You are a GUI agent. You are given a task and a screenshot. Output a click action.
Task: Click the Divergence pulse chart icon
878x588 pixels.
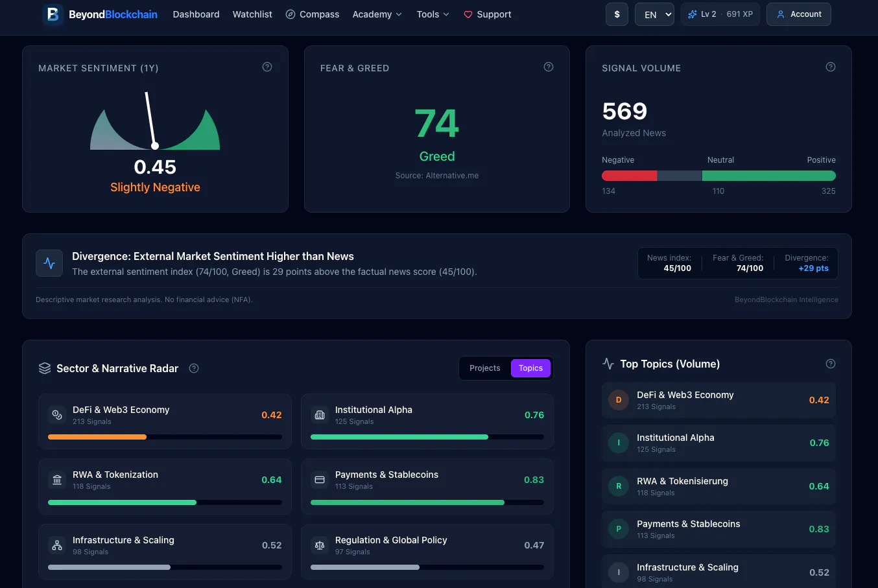49,263
